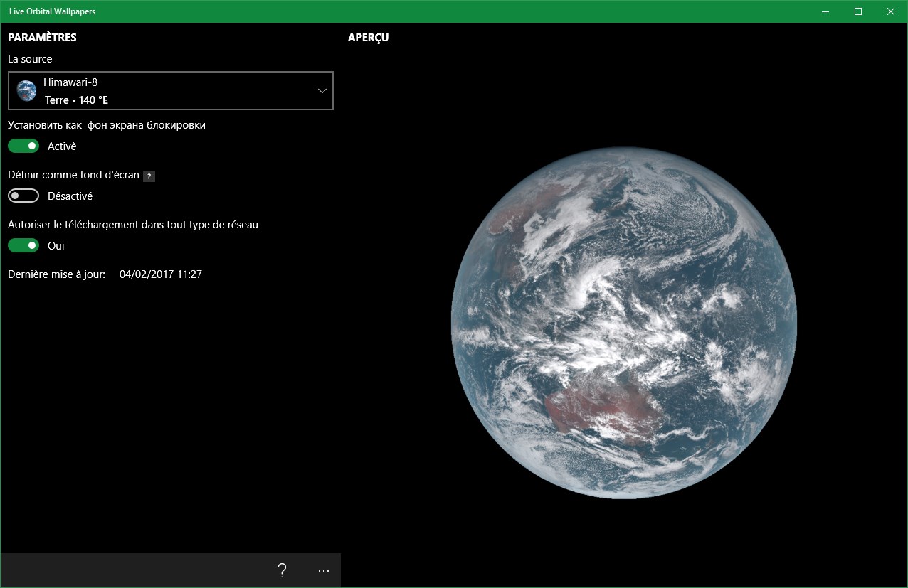
Task: Click the tooltip badge next to "Définir comme fond d'écran"
Action: (149, 176)
